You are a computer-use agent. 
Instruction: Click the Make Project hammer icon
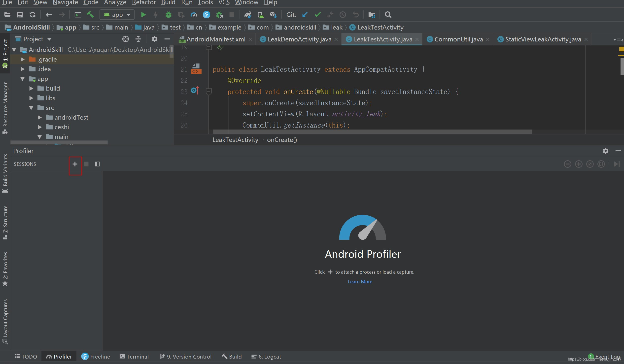pos(90,15)
